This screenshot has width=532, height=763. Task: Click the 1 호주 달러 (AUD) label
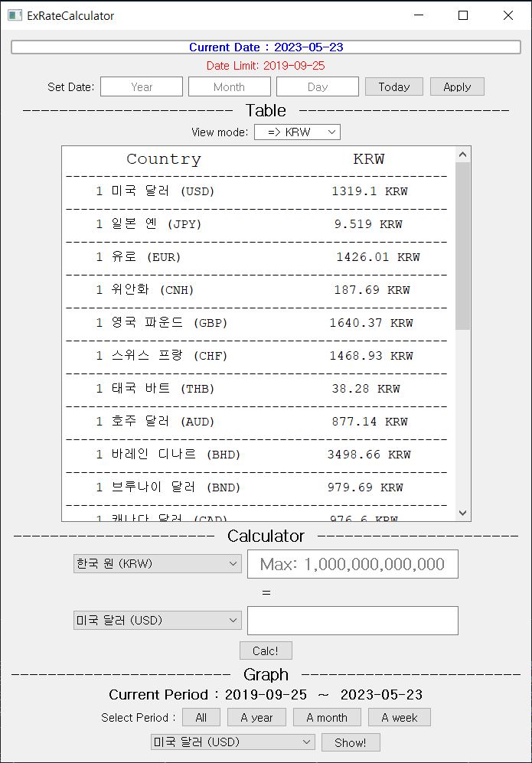[x=155, y=421]
